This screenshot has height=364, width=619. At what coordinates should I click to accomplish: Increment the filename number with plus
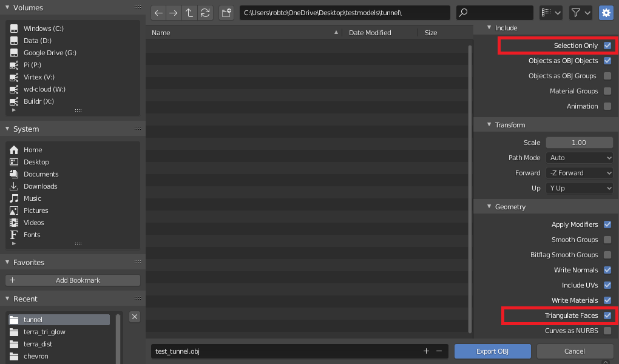(x=426, y=351)
